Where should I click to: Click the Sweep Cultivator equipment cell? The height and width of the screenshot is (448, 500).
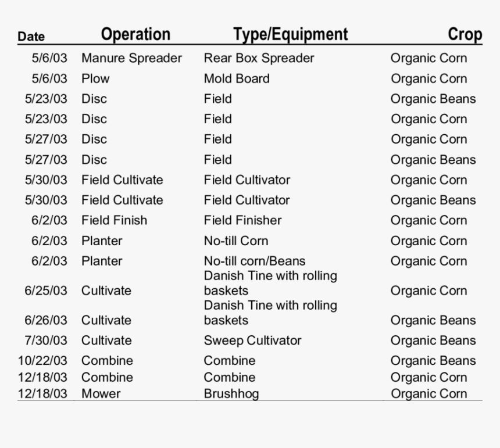pyautogui.click(x=252, y=341)
